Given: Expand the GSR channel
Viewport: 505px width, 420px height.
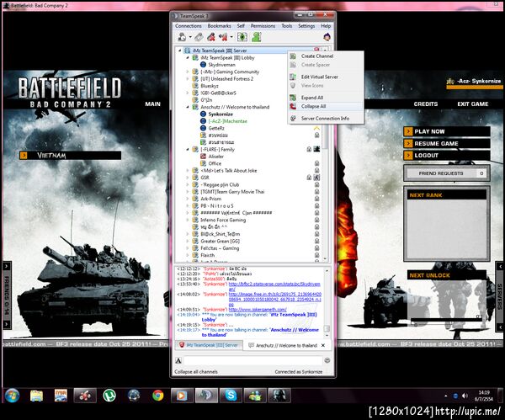Looking at the screenshot, I should click(188, 178).
